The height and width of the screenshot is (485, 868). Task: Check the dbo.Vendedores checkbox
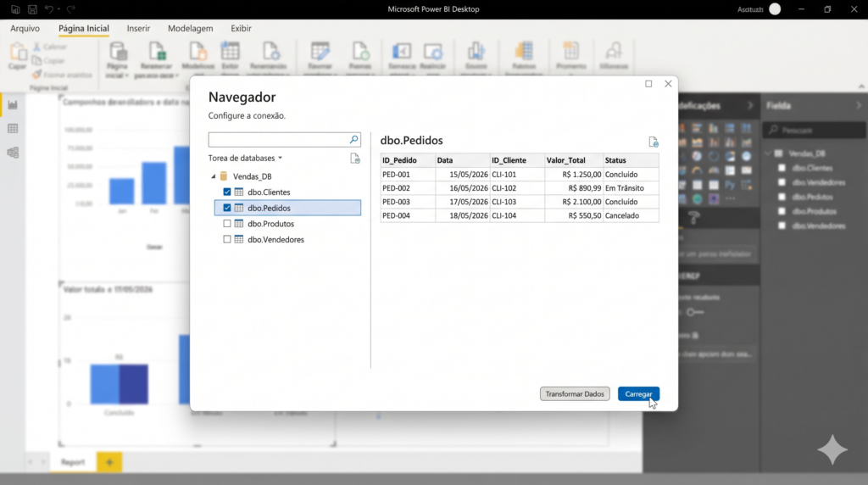[x=227, y=240]
